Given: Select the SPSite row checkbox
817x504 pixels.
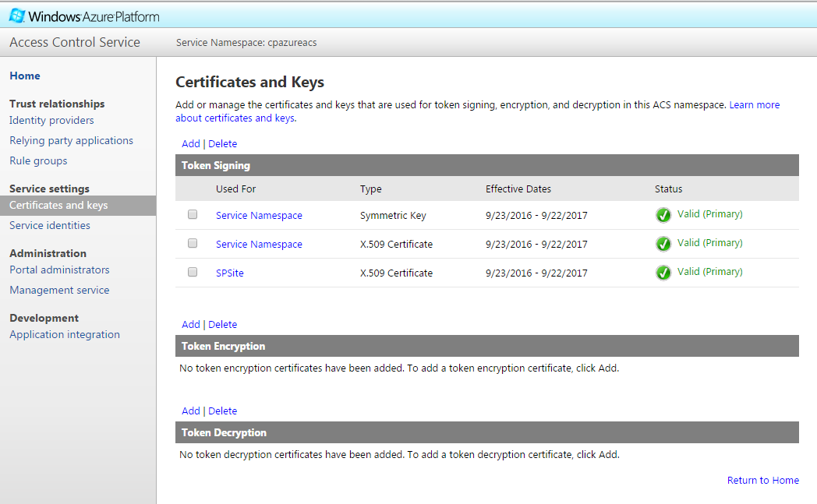Looking at the screenshot, I should pyautogui.click(x=193, y=272).
